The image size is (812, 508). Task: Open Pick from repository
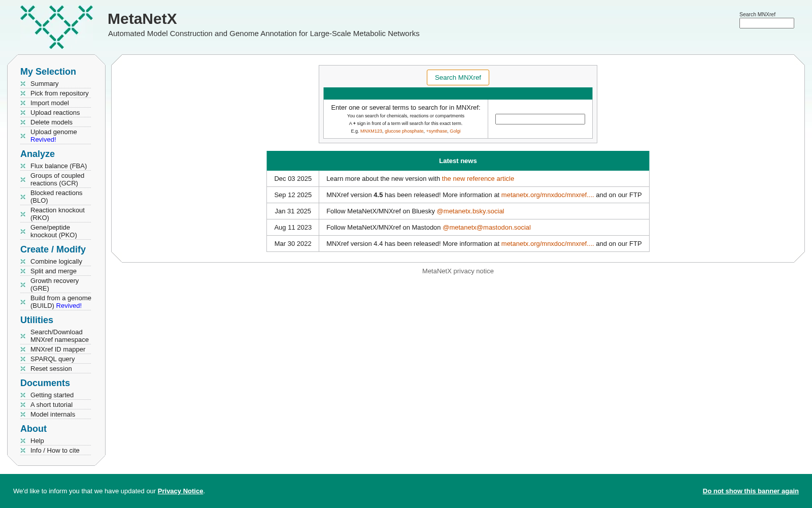click(x=59, y=93)
